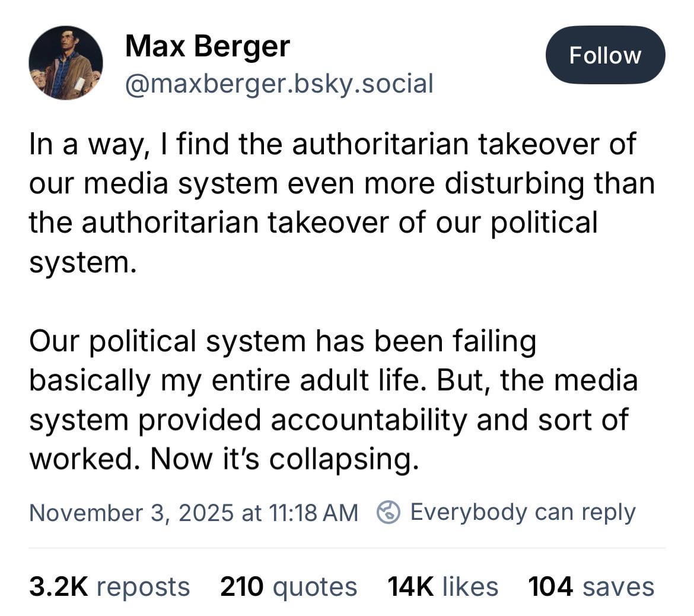694x616 pixels.
Task: Open Max Berger's profile avatar
Action: (66, 63)
